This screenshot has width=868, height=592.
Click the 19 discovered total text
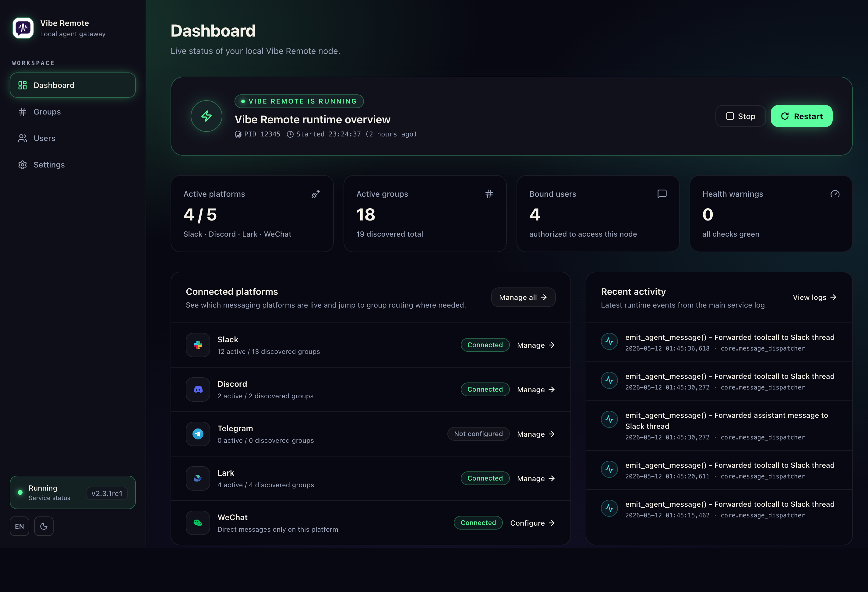390,234
